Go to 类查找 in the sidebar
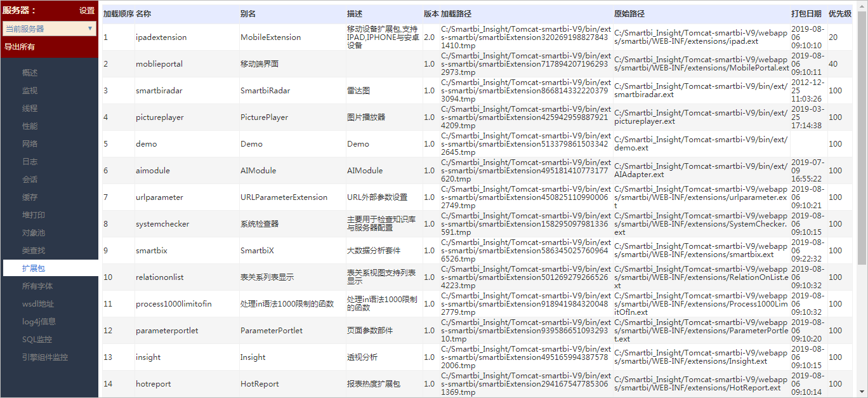Viewport: 868px width, 398px height. pyautogui.click(x=34, y=251)
